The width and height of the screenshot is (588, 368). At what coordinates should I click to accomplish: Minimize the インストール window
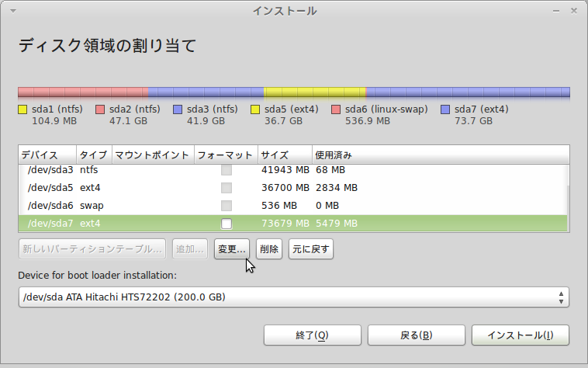point(556,11)
